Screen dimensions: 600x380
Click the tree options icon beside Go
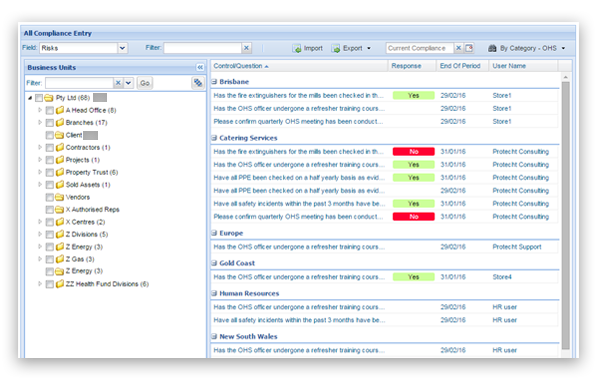198,83
